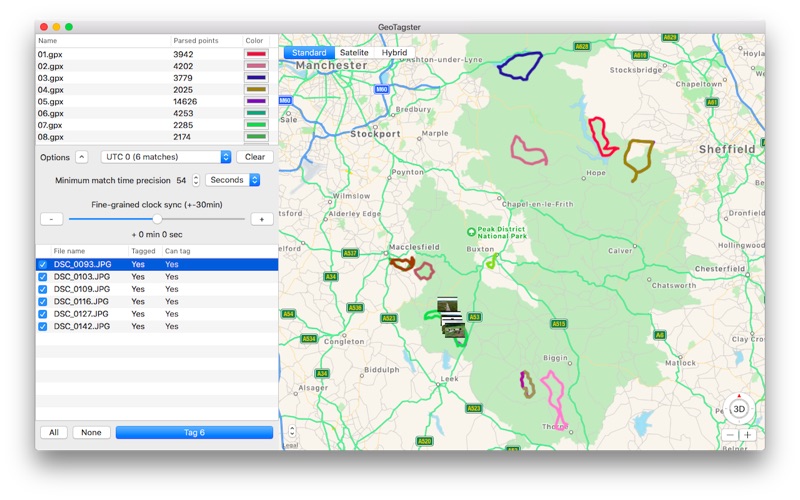Click the minus clock sync button

[x=52, y=219]
